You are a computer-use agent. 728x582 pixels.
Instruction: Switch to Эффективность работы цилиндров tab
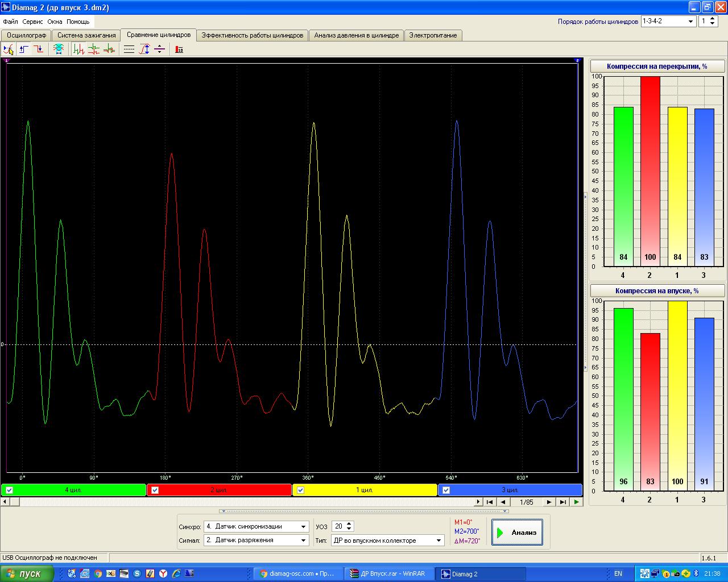coord(253,35)
